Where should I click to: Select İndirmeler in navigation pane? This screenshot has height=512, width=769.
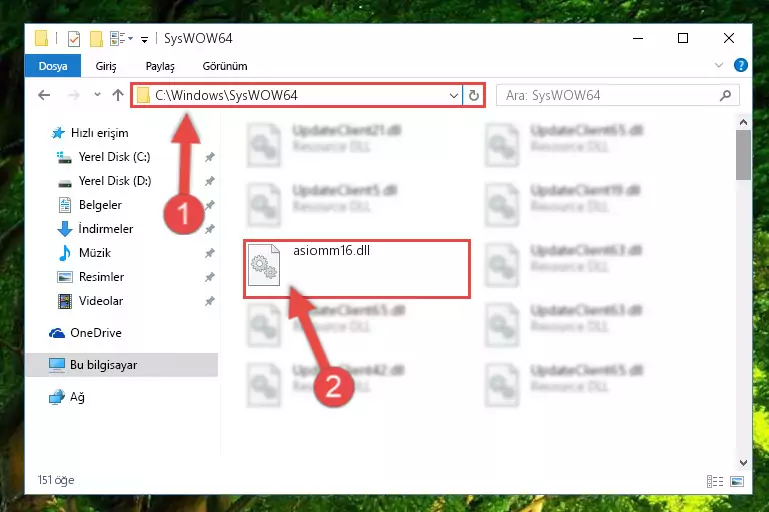click(106, 229)
